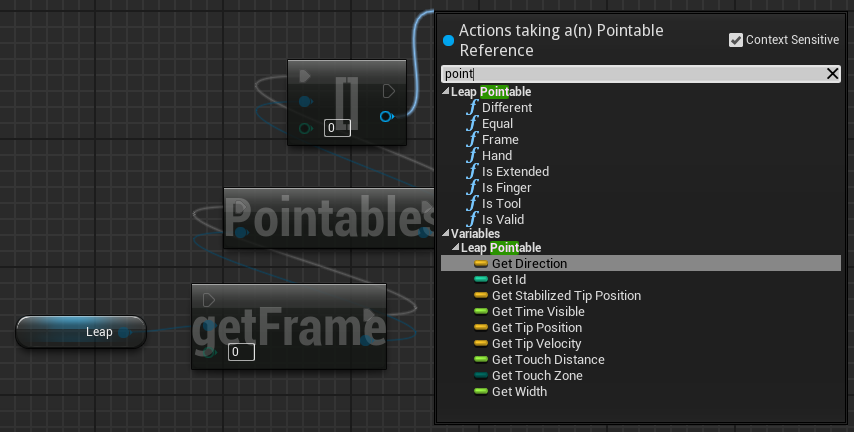Click function icon beside Frame

(472, 139)
